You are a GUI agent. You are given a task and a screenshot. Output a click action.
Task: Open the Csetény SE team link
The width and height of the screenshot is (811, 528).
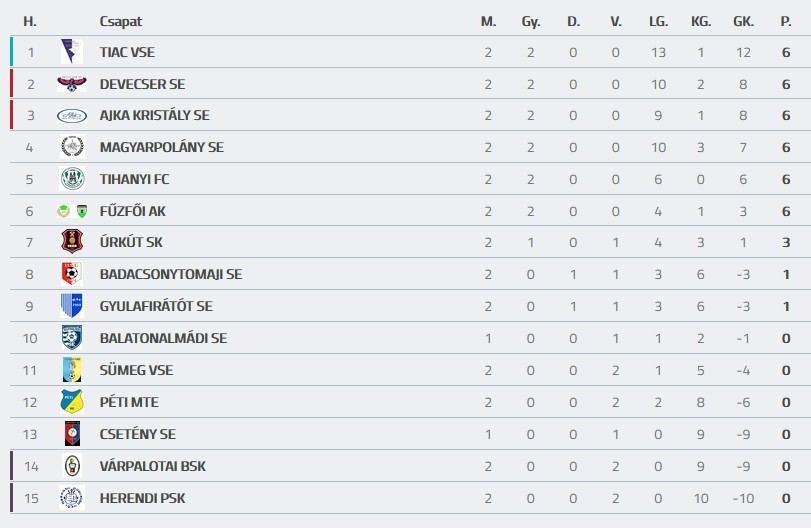coord(137,434)
